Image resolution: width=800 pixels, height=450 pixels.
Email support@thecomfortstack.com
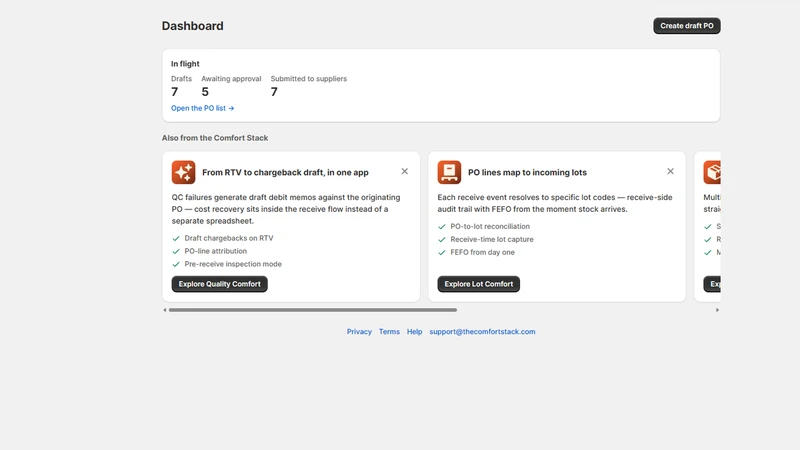coord(482,332)
